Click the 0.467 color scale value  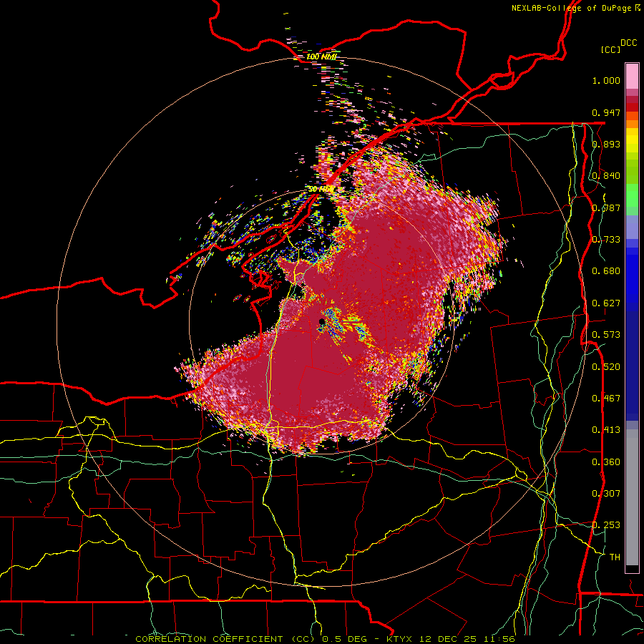pyautogui.click(x=606, y=399)
